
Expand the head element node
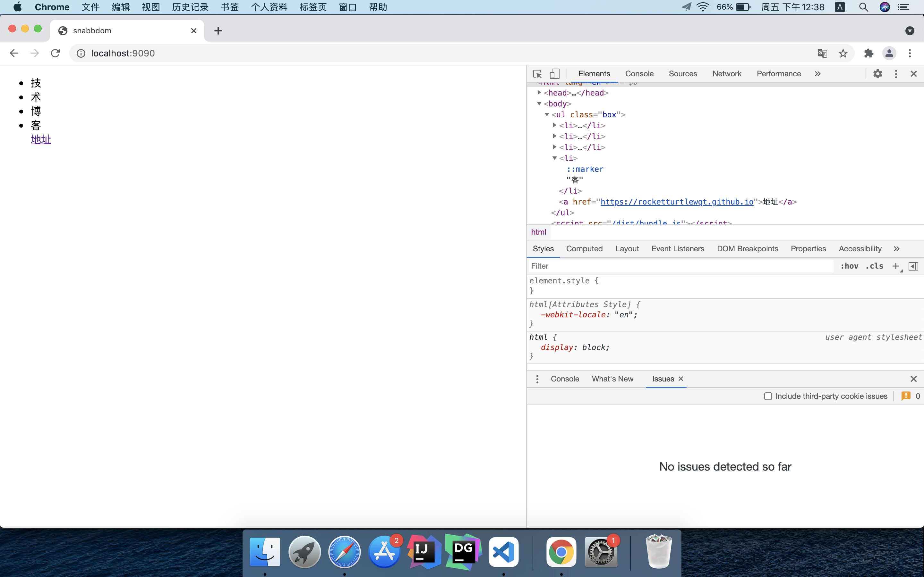[x=539, y=93]
